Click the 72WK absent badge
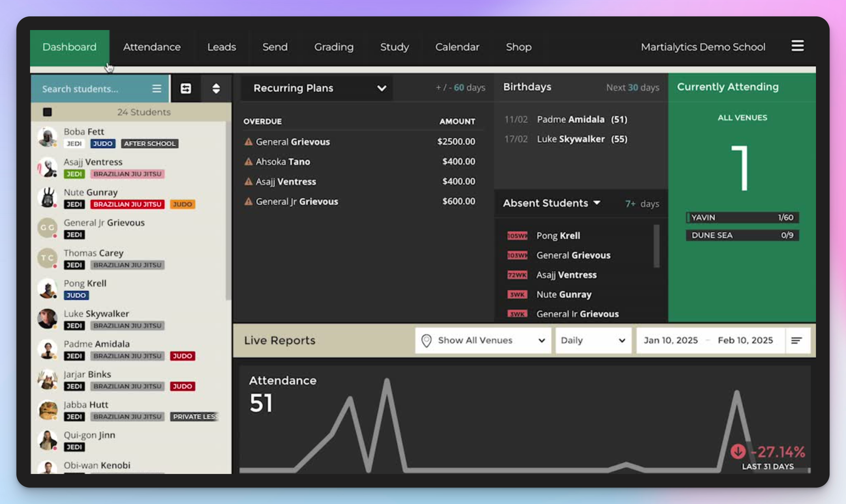The height and width of the screenshot is (504, 846). pos(517,275)
